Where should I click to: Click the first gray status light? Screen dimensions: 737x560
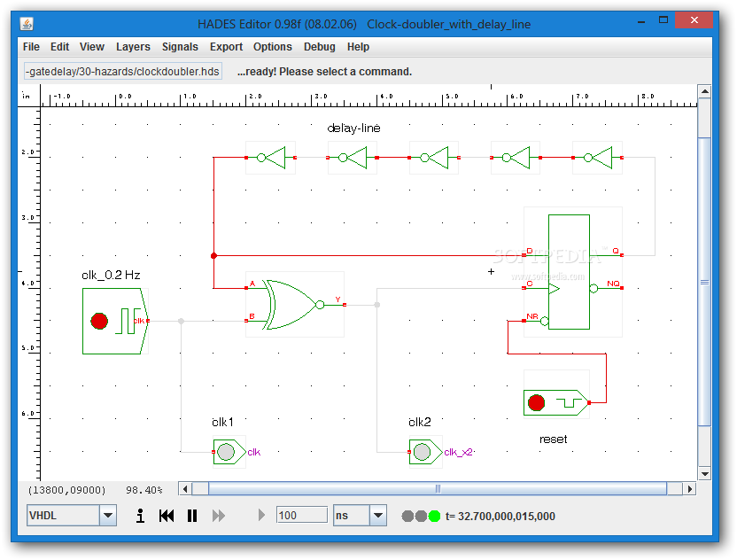tap(407, 517)
